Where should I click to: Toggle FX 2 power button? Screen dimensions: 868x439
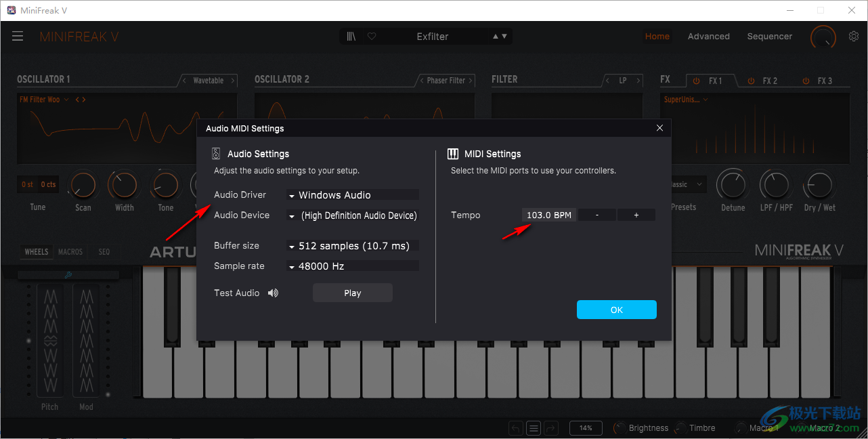pyautogui.click(x=750, y=81)
